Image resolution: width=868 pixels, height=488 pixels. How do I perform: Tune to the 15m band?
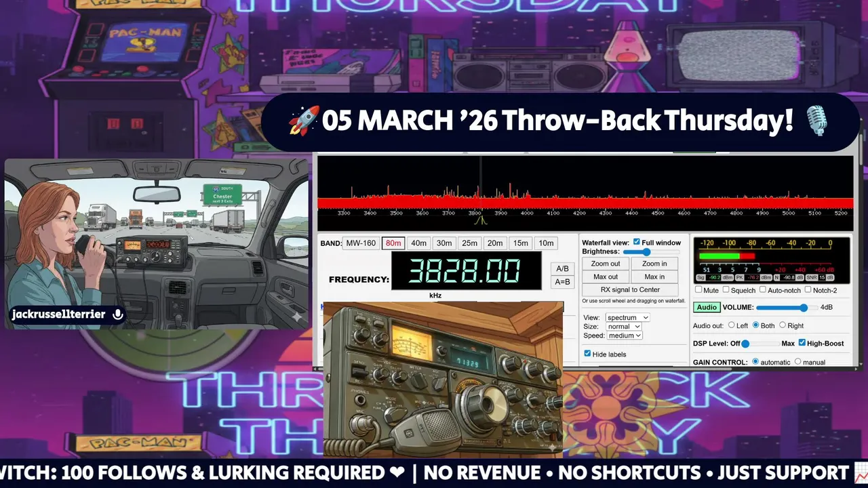520,243
